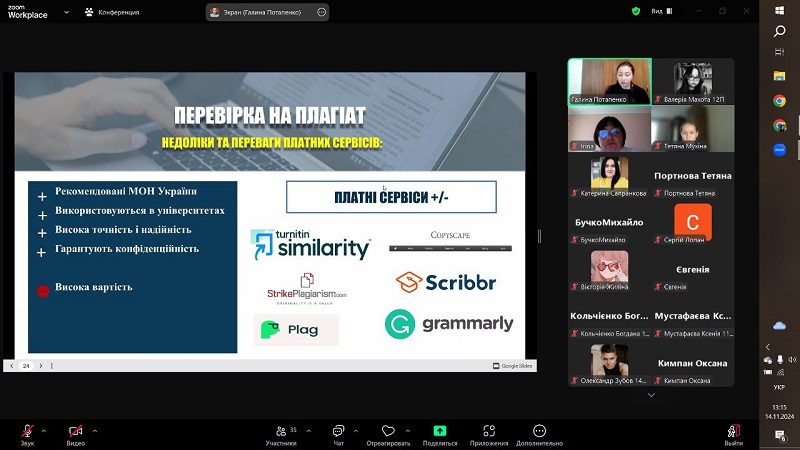Go to previous slide arrow
This screenshot has height=450, width=800.
pyautogui.click(x=12, y=366)
